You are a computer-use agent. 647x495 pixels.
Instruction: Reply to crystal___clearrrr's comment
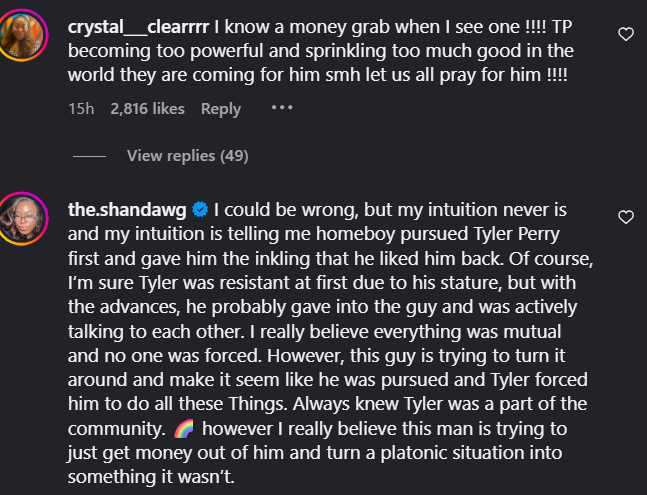coord(221,109)
